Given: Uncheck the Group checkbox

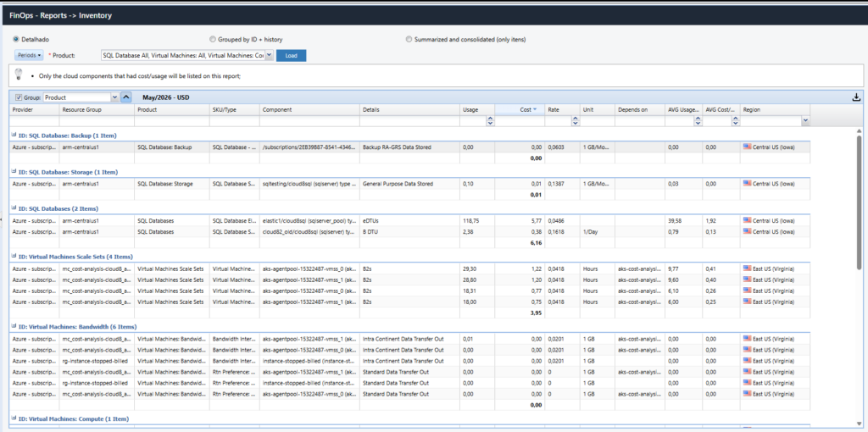Looking at the screenshot, I should tap(19, 97).
